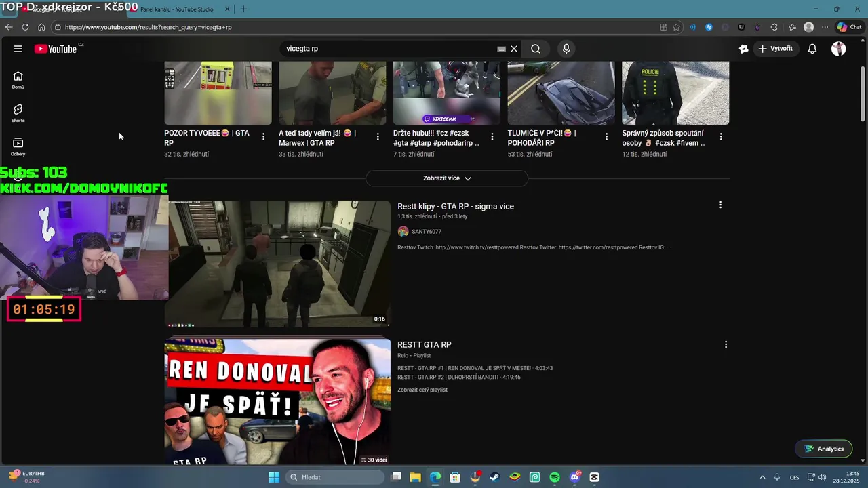Open Edge settings and more menu

[825, 27]
